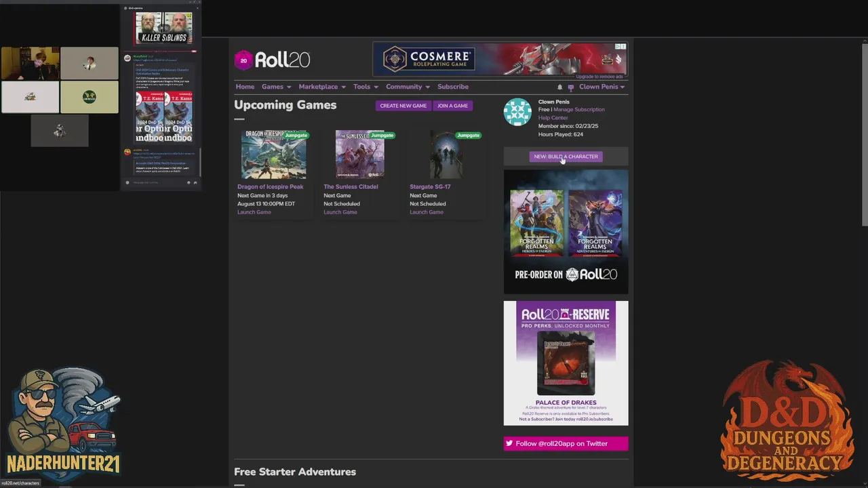Go to the Home menu item
The width and height of the screenshot is (868, 488).
(x=245, y=87)
